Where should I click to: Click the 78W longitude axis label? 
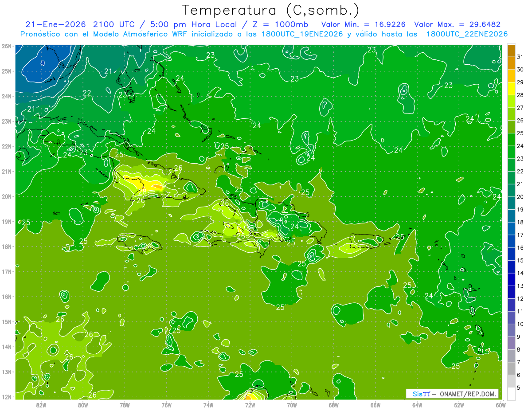click(x=125, y=405)
